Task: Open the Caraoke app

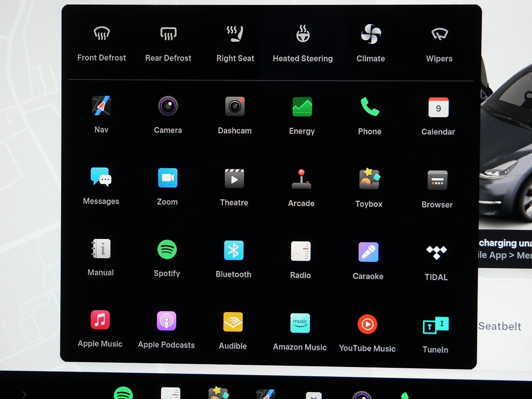Action: click(x=368, y=252)
